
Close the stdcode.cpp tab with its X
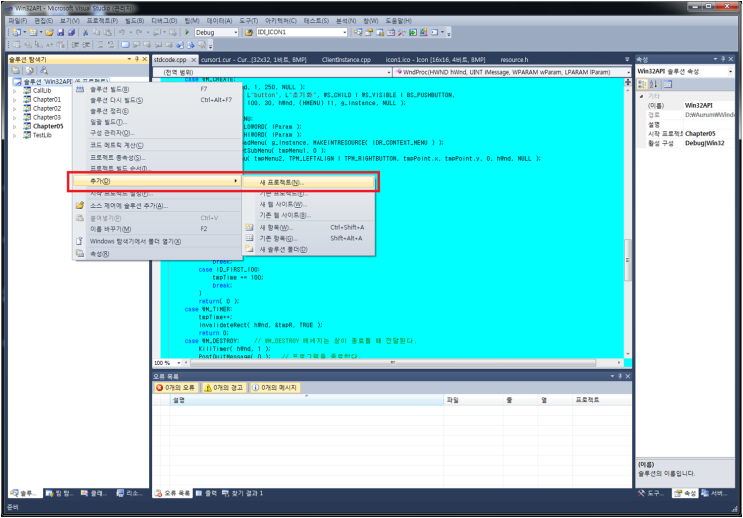point(193,60)
